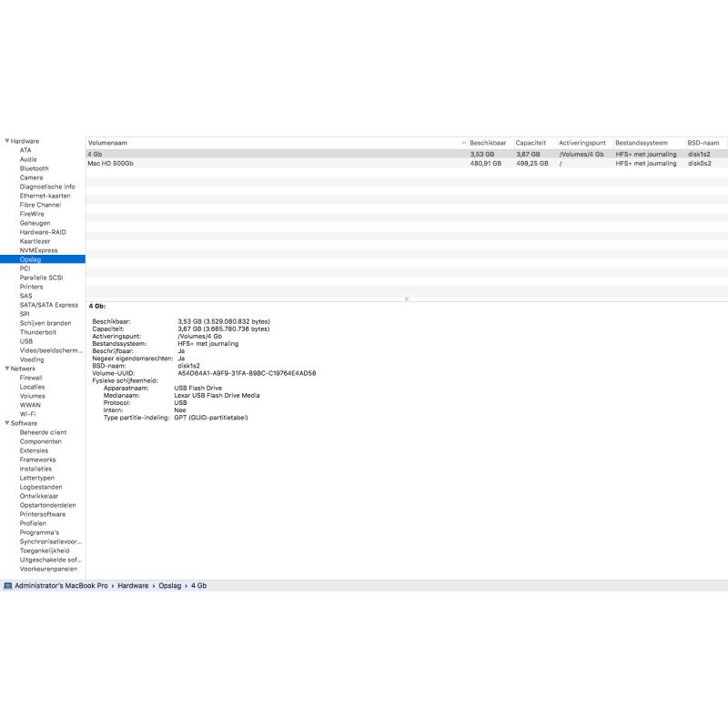The image size is (728, 728).
Task: Open Printersoftware under Software
Action: (43, 514)
